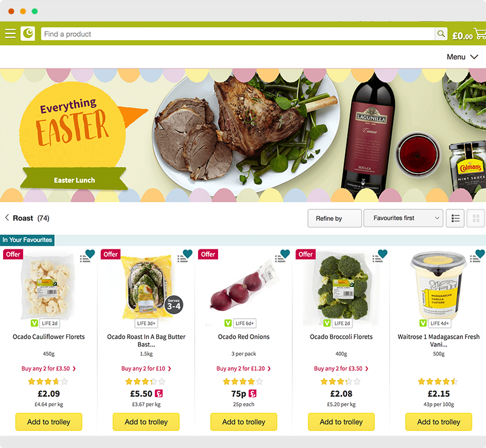486x448 pixels.
Task: Open the hamburger navigation menu
Action: pos(10,33)
